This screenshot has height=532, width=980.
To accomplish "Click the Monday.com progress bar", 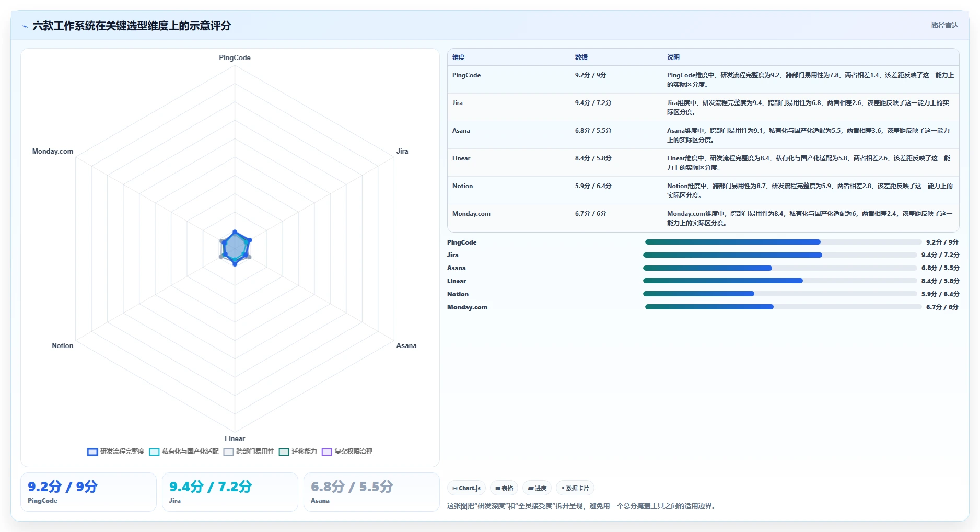I will (x=783, y=307).
